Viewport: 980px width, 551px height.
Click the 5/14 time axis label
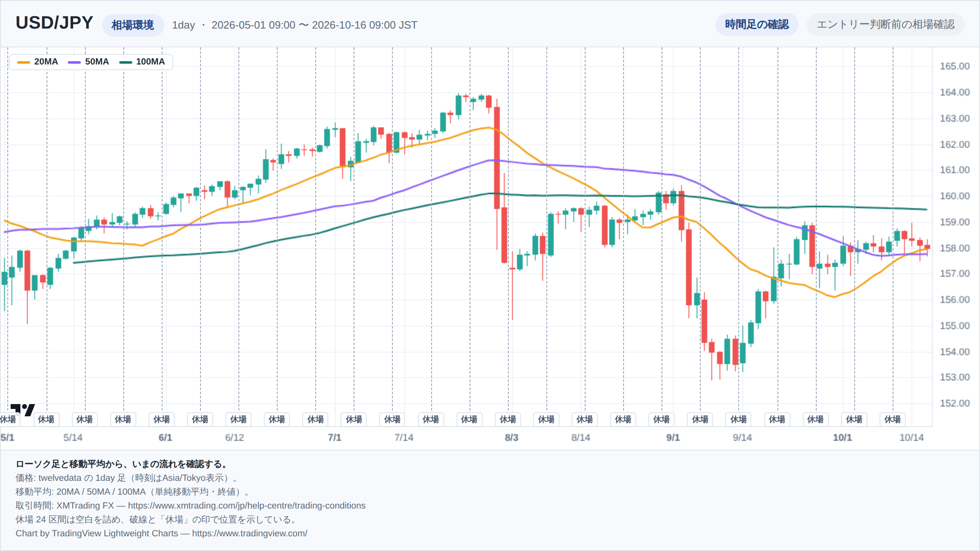(73, 438)
